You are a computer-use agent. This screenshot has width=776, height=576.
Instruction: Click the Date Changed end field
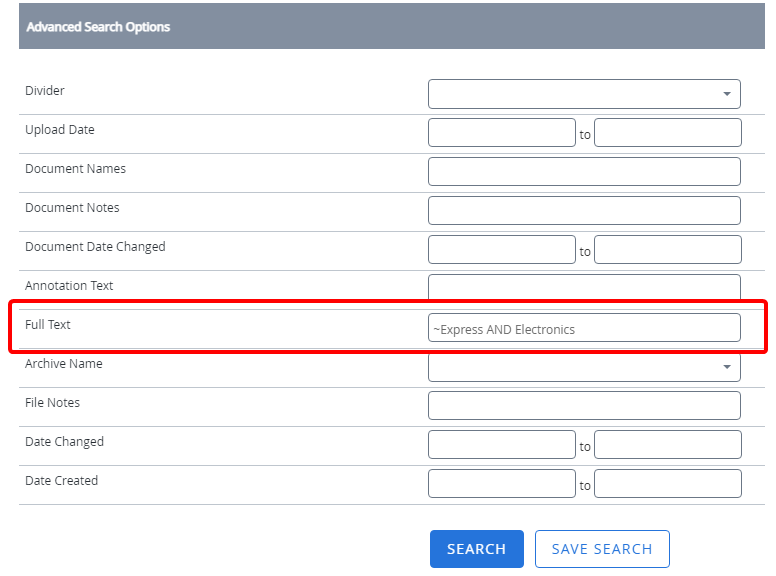point(667,445)
